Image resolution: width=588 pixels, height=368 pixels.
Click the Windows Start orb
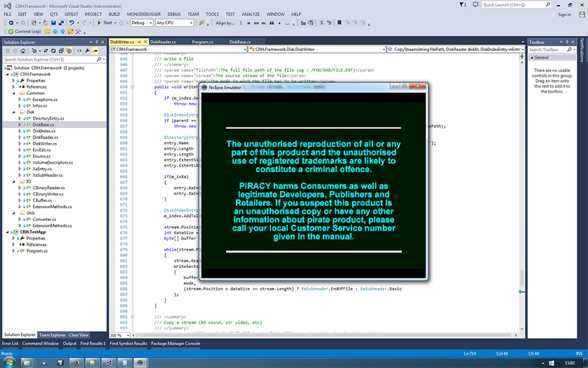coord(9,363)
